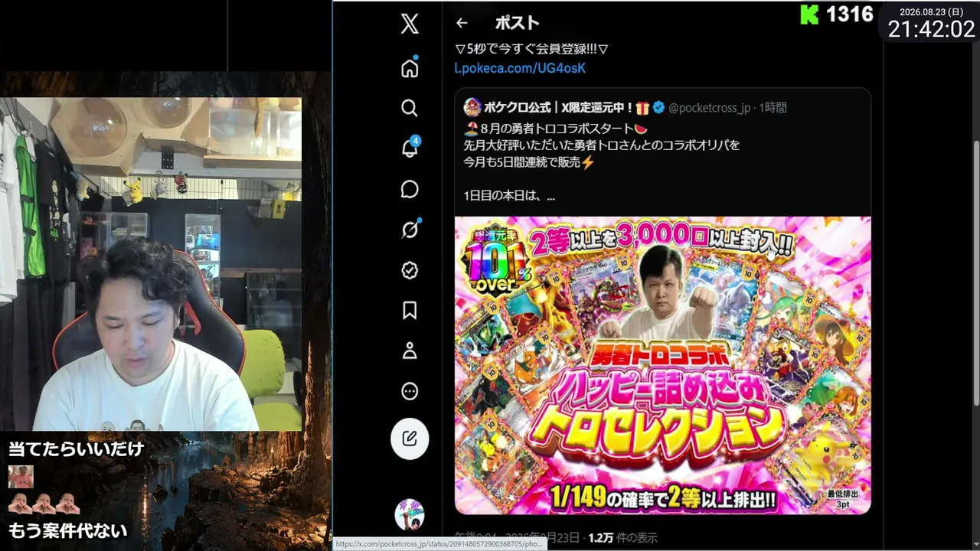980x551 pixels.
Task: Open the More options circle icon
Action: [x=410, y=392]
